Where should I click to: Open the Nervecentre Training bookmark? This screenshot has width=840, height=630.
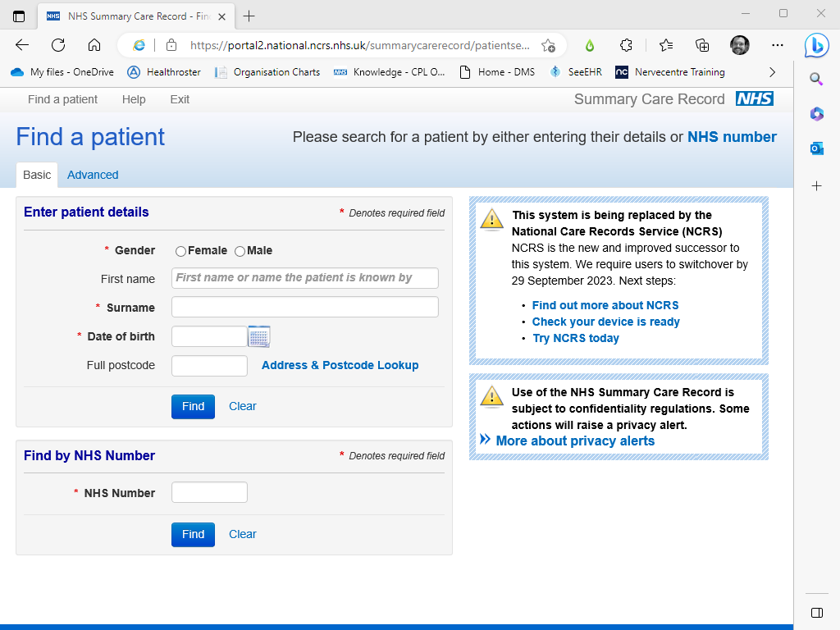click(x=670, y=72)
